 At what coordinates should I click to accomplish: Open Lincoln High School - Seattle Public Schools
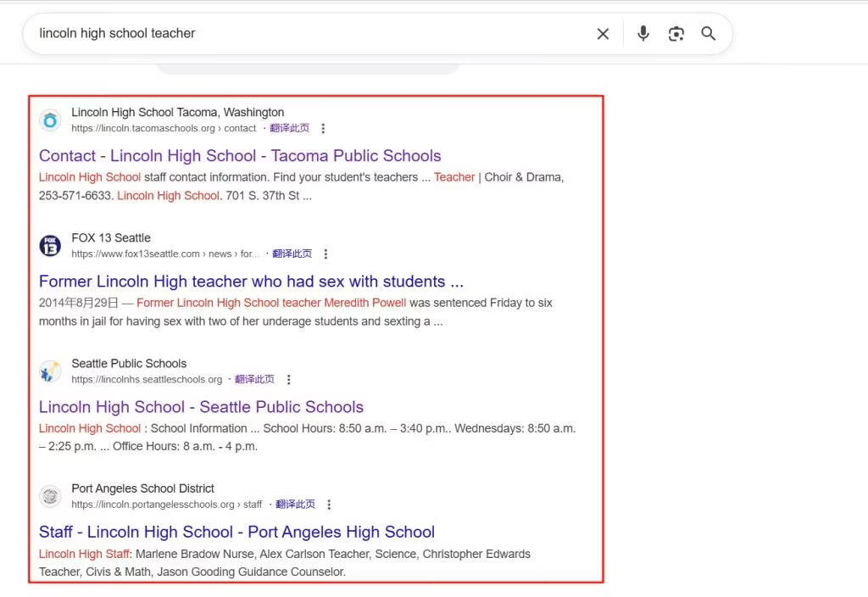pos(201,407)
